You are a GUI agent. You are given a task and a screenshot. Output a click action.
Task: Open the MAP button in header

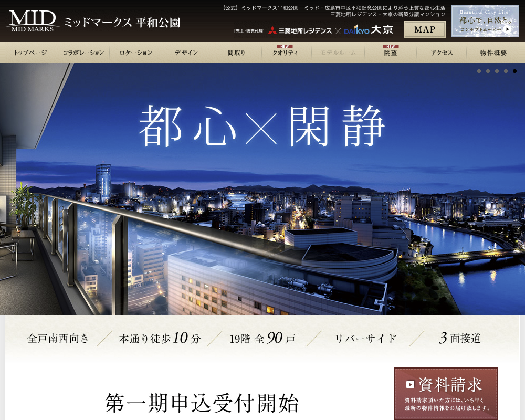[x=424, y=29]
